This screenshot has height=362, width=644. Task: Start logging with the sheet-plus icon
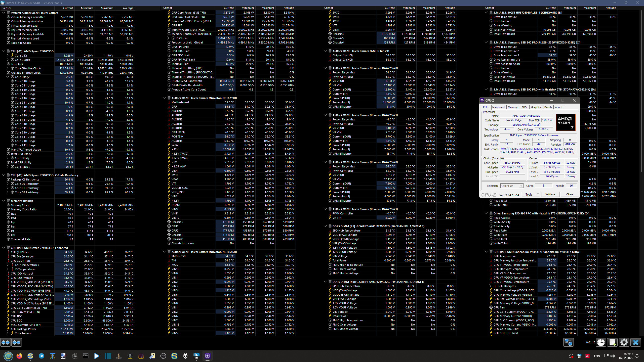click(613, 342)
